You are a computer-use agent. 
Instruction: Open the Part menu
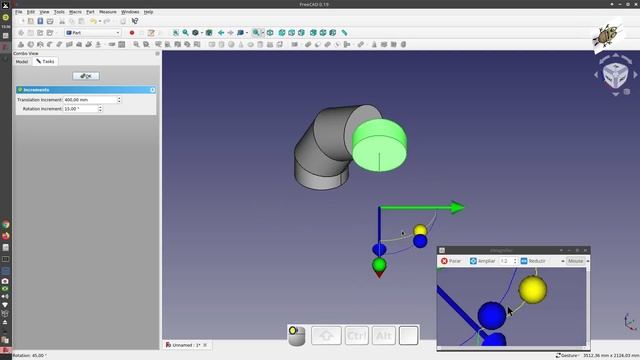coord(90,12)
